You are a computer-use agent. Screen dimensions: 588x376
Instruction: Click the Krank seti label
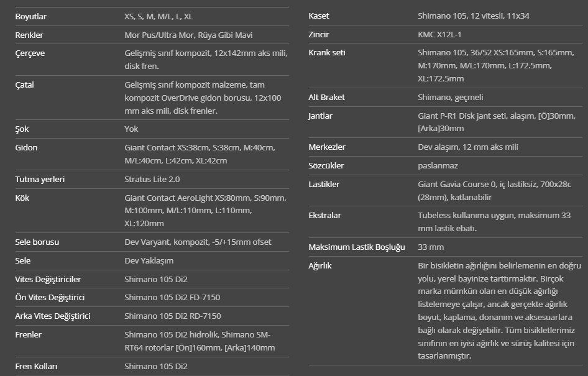point(326,52)
